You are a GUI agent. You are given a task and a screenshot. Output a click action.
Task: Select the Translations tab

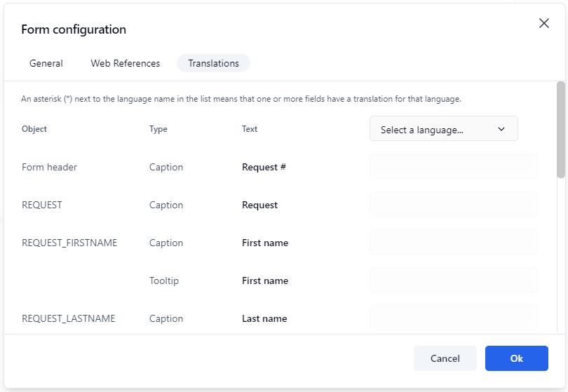213,63
